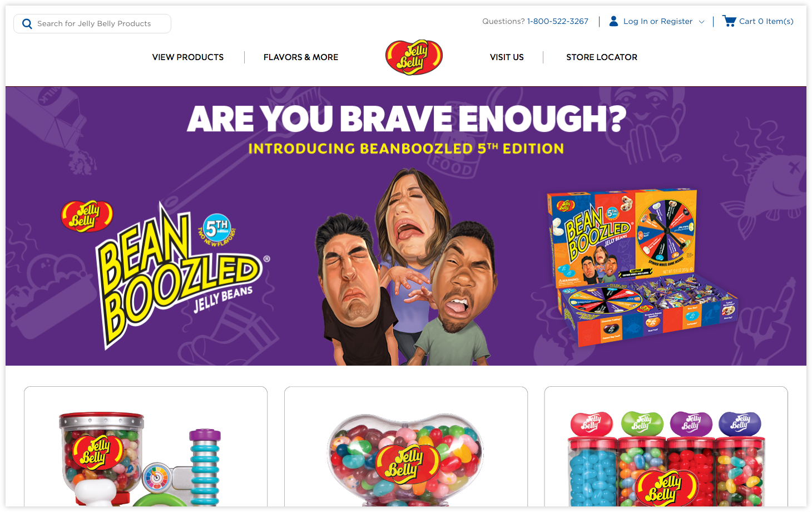Go to Store Locator
This screenshot has height=512, width=812.
coord(602,57)
